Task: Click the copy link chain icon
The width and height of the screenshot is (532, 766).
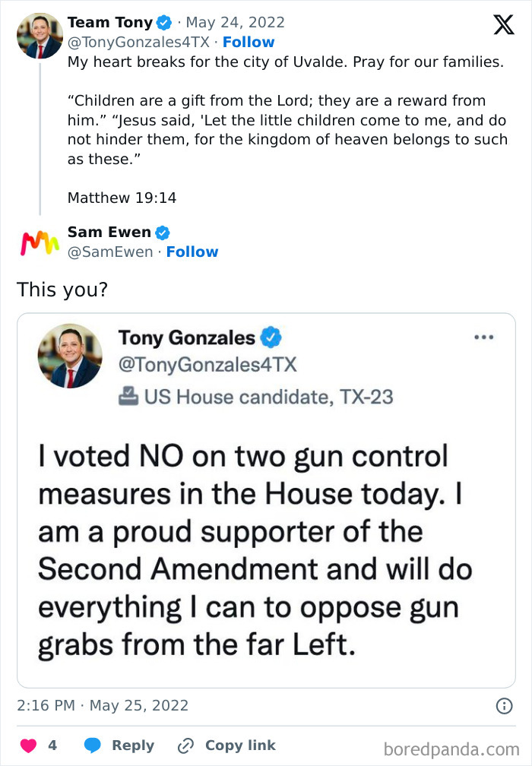Action: point(186,745)
